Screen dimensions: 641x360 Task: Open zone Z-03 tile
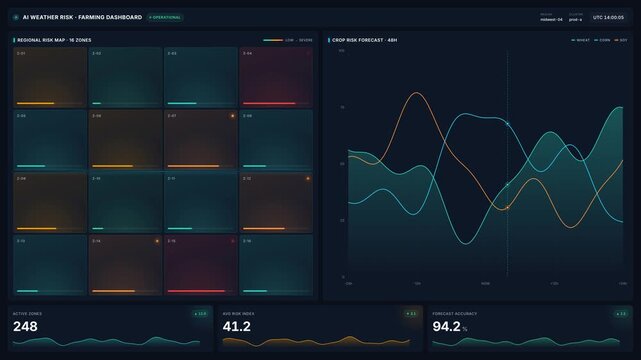click(201, 77)
